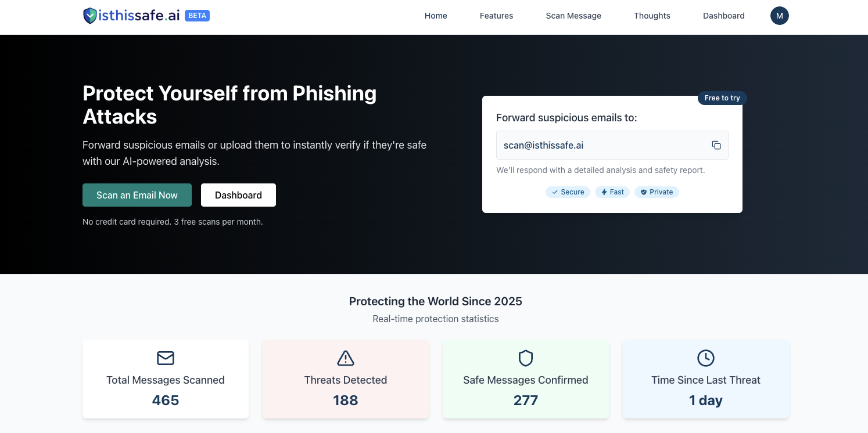868x433 pixels.
Task: Click the Forward suspicious emails to: heading
Action: 566,118
